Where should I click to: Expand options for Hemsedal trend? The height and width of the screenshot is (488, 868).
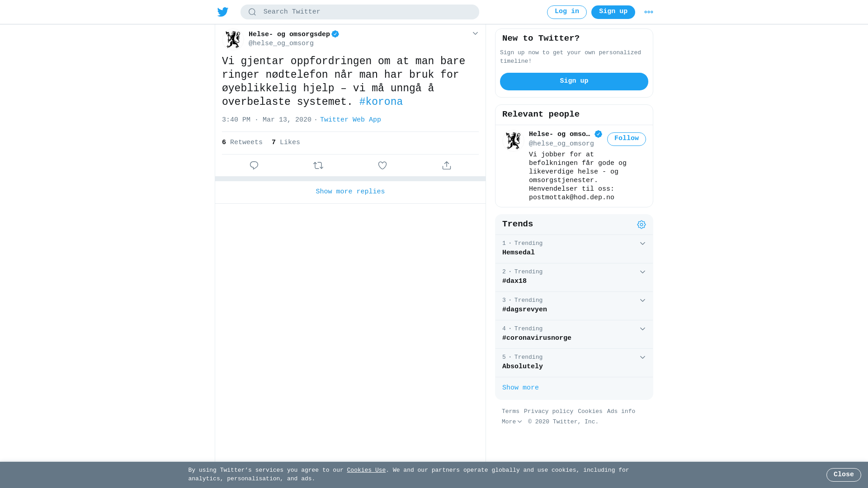pos(642,244)
